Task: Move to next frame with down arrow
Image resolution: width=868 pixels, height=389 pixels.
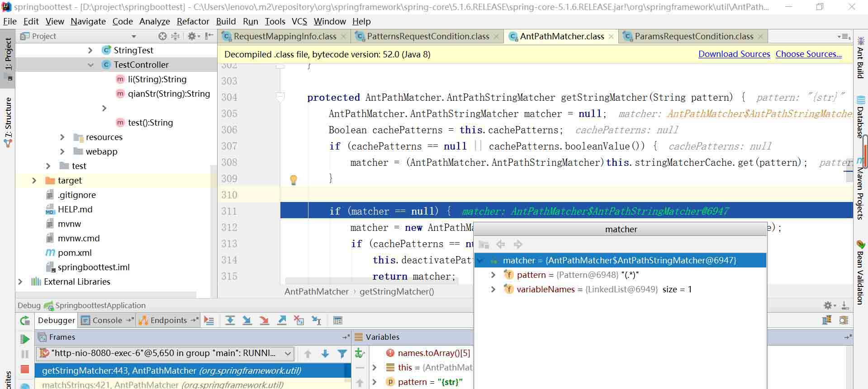Action: pyautogui.click(x=325, y=354)
